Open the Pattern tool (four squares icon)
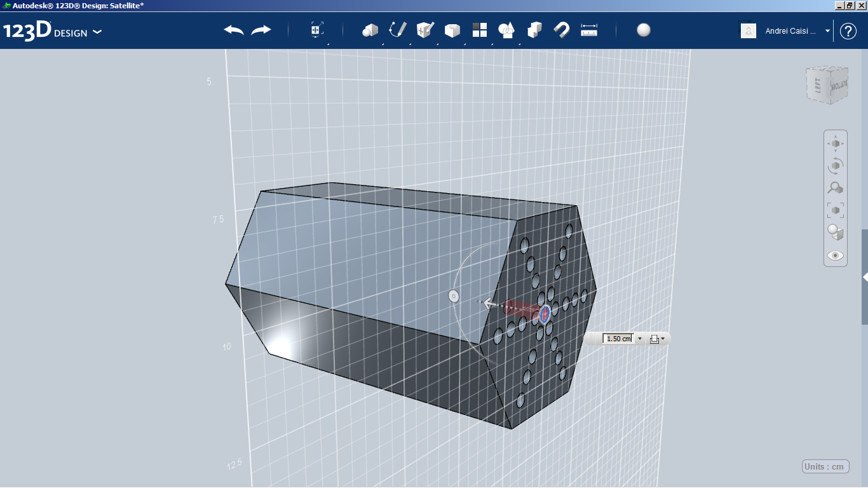 pyautogui.click(x=480, y=30)
